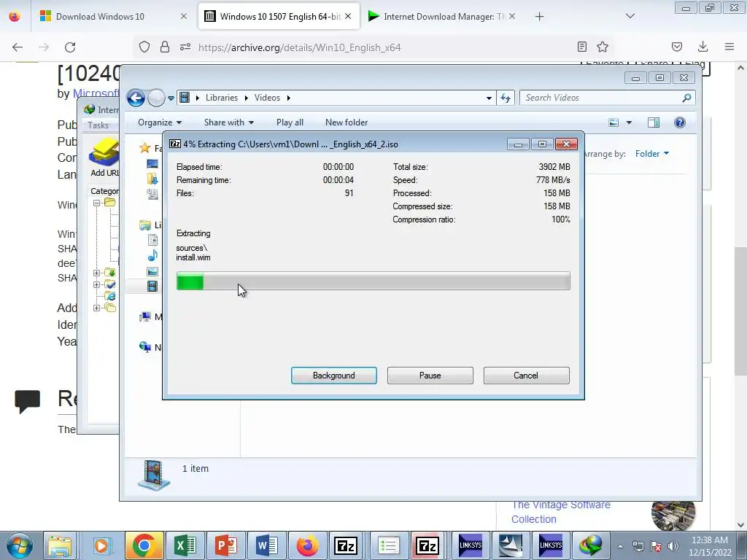Screen dimensions: 747x560
Task: Click Favorites star in Explorer sidebar
Action: (x=145, y=148)
